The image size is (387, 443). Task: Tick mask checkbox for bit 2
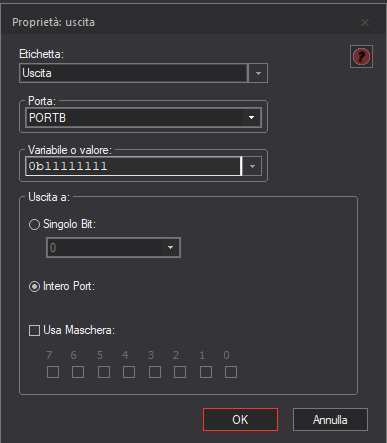coord(180,372)
